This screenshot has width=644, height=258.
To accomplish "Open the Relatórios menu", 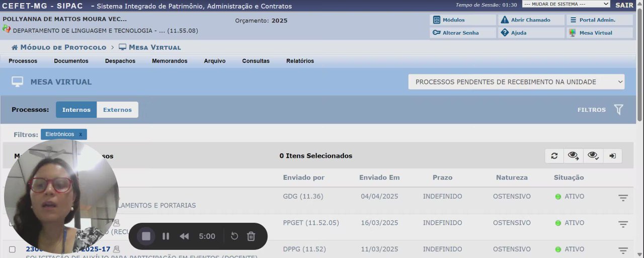I will tap(300, 61).
